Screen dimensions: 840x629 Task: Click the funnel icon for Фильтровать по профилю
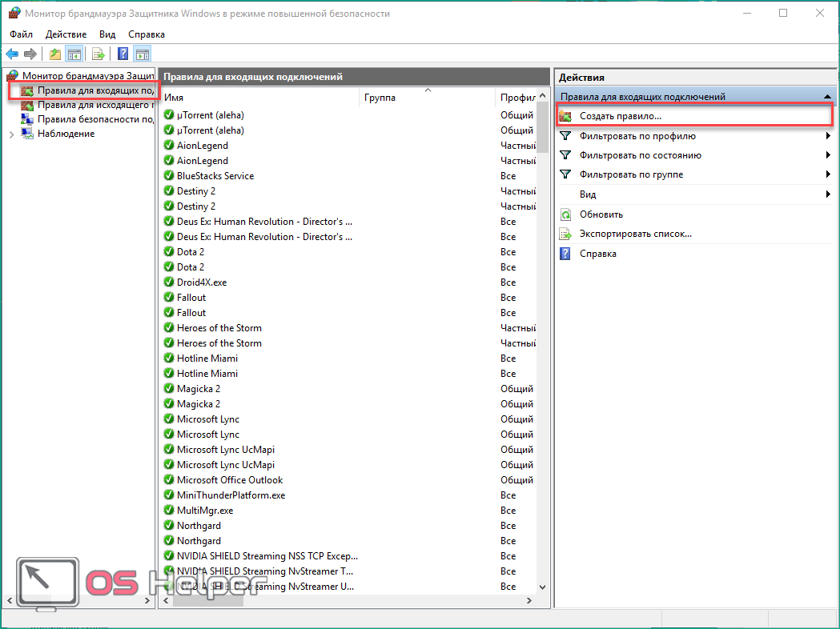(565, 136)
